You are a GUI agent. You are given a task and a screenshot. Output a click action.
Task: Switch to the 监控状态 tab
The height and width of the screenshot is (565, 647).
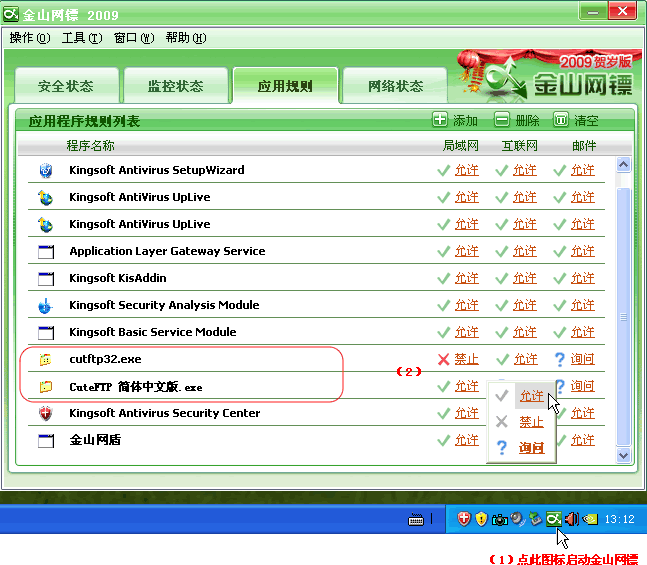point(176,86)
